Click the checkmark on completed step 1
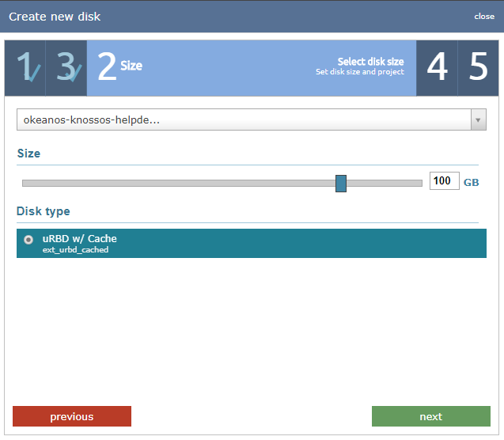This screenshot has height=440, width=504. point(32,73)
